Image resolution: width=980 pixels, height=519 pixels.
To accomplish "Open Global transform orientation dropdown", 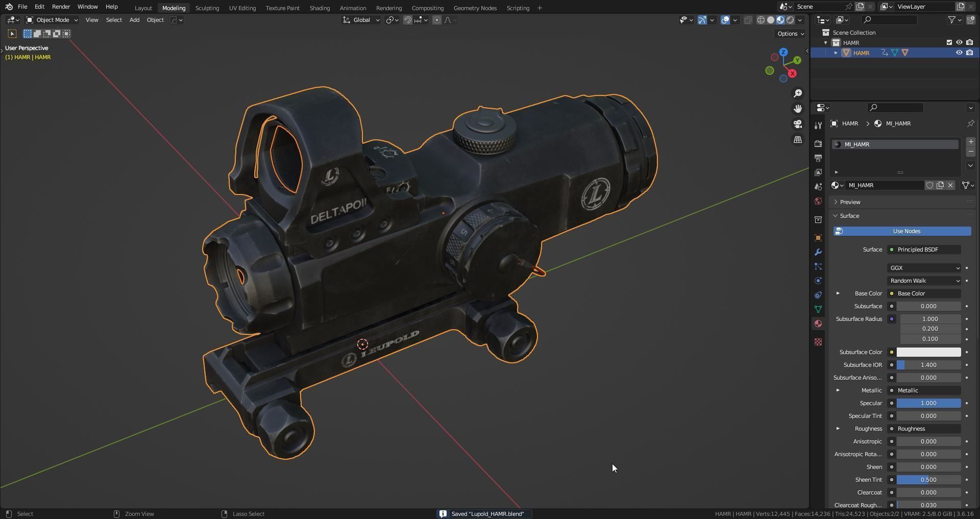I will coord(361,20).
